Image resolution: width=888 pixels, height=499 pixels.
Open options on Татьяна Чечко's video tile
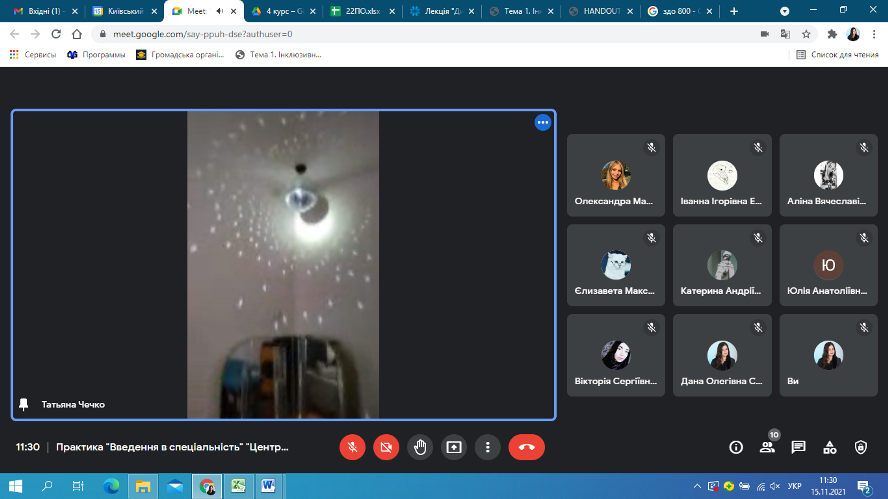[x=543, y=122]
